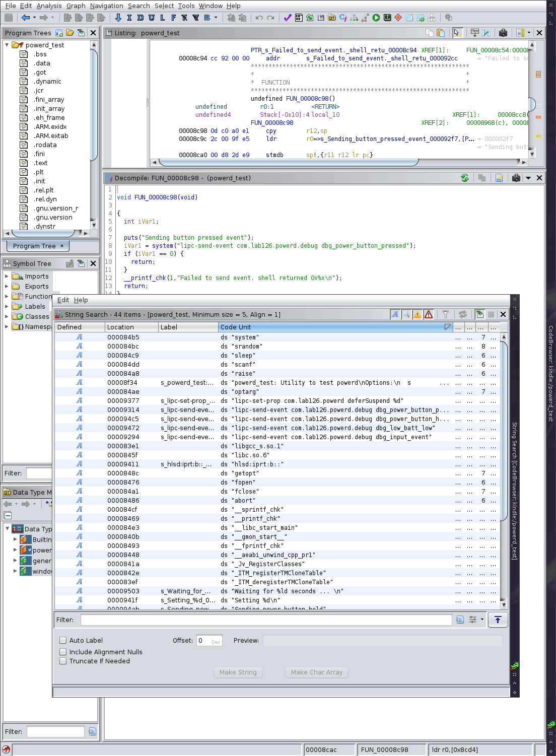The width and height of the screenshot is (556, 756).
Task: Expand the Exports folder in Symbol Tree
Action: pos(7,286)
